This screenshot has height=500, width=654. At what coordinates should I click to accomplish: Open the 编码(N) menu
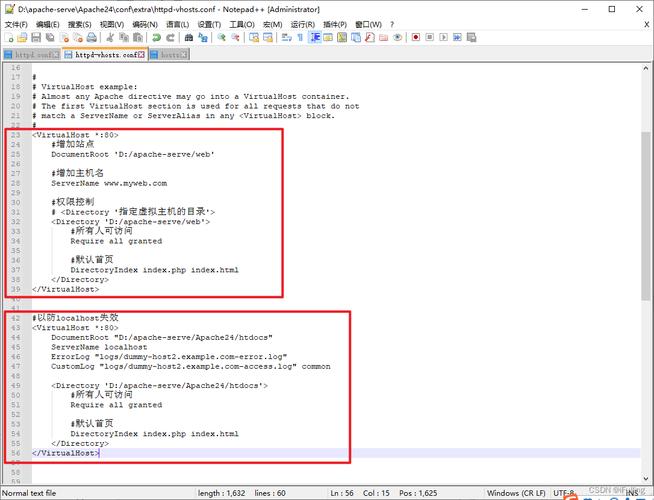pos(145,25)
